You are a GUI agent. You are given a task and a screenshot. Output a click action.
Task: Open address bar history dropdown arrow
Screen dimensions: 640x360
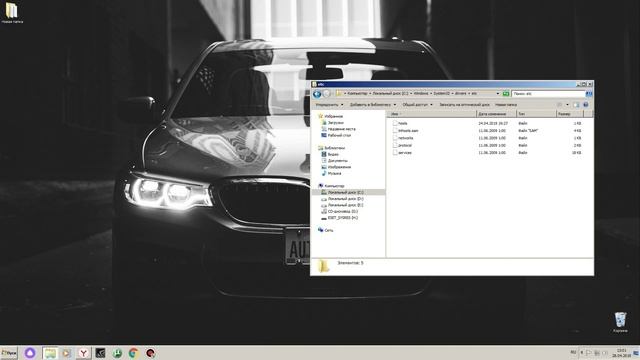click(498, 94)
